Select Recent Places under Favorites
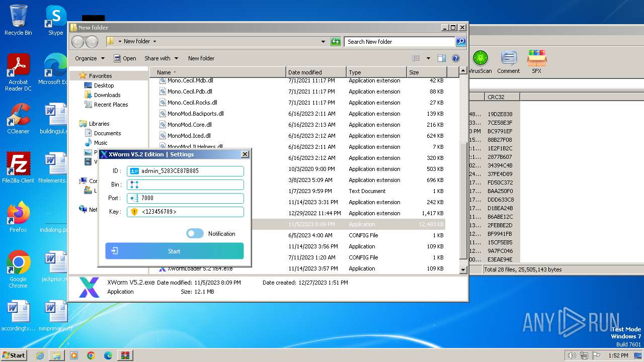 (111, 105)
